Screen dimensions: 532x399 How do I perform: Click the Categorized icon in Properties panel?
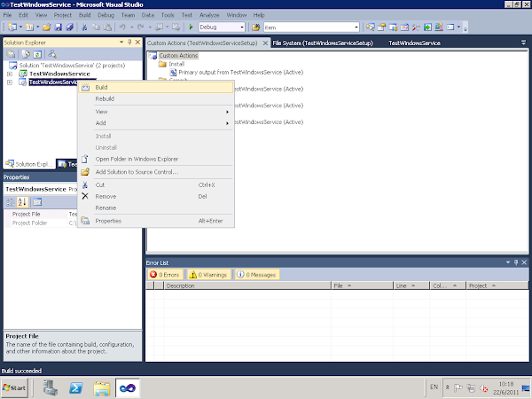(11, 202)
